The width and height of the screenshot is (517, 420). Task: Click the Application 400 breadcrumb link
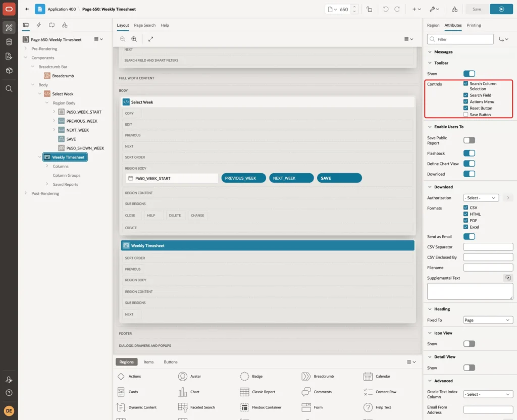click(x=62, y=9)
